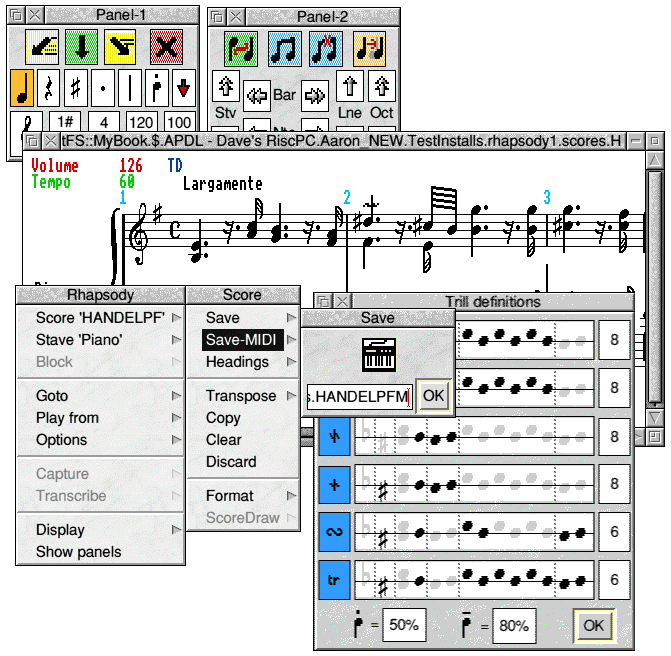Expand the arrow beside Goto
This screenshot has width=671, height=656.
pos(176,395)
